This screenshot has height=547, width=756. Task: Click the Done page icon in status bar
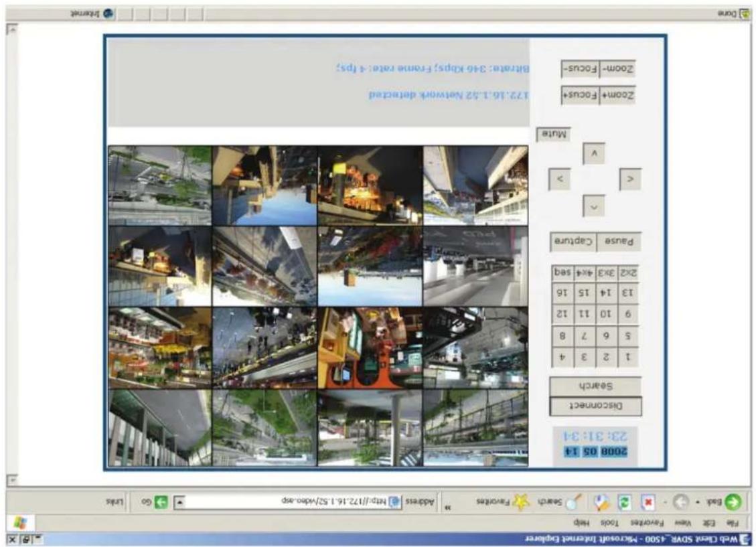745,13
